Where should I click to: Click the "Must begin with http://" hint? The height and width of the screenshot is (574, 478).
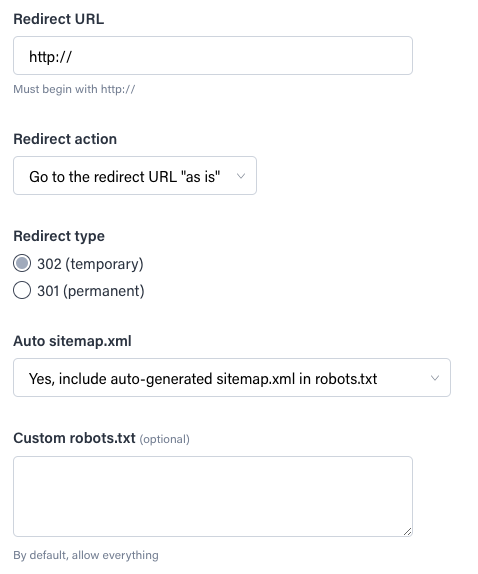[x=74, y=89]
